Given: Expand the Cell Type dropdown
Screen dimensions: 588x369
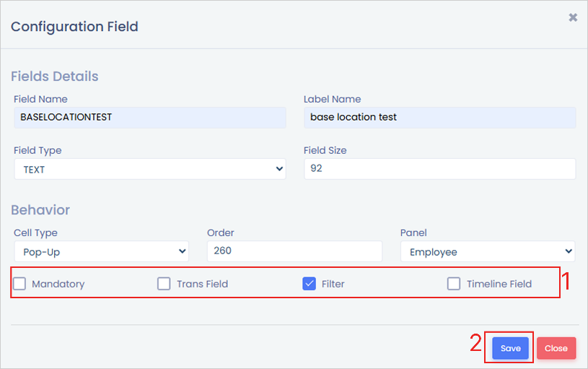Looking at the screenshot, I should (101, 252).
